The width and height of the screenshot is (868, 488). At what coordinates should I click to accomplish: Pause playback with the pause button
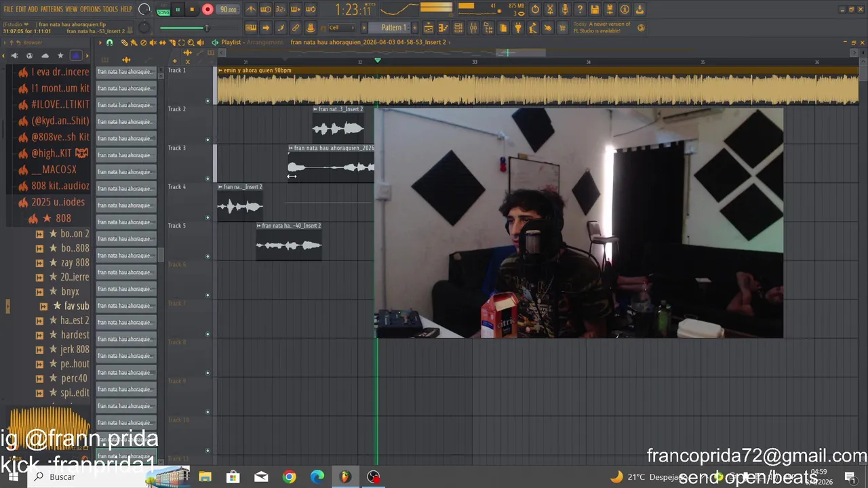[178, 9]
